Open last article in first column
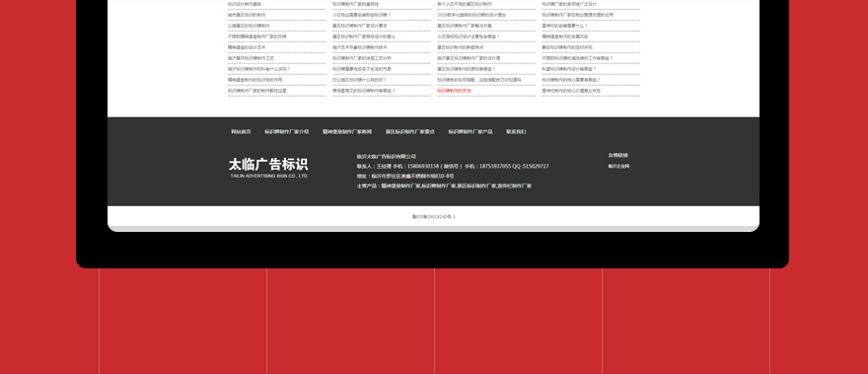The image size is (868, 374). click(x=256, y=91)
